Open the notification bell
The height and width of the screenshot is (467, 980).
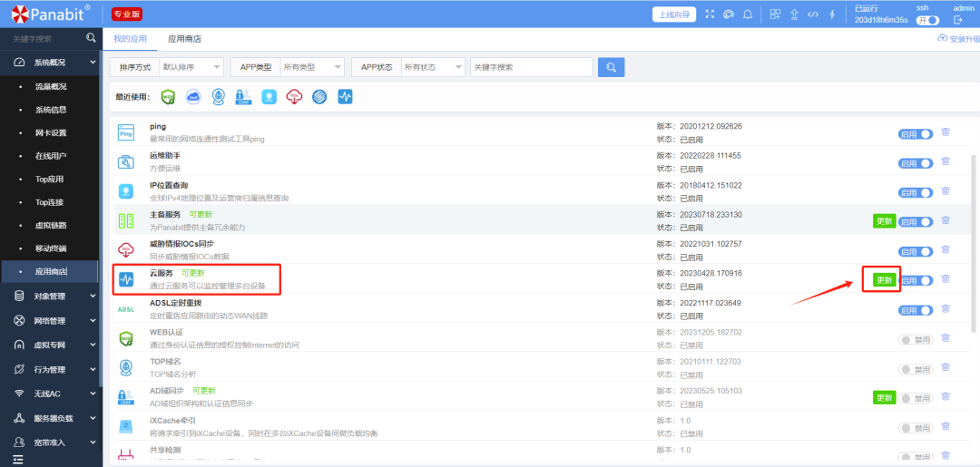[747, 15]
